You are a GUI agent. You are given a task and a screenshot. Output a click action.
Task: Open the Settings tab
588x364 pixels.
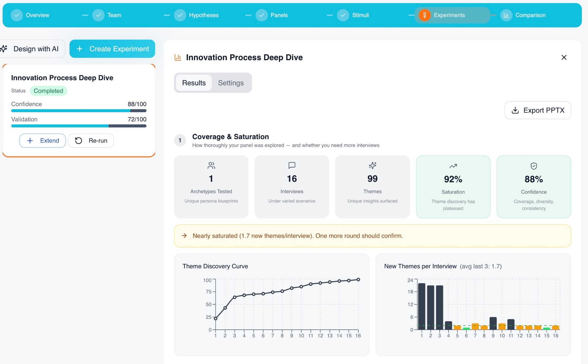tap(231, 83)
